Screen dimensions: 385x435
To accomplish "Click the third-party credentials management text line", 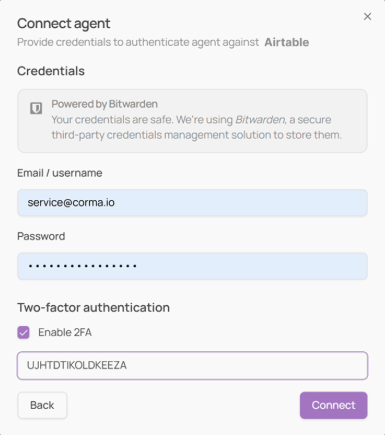I will [x=197, y=135].
